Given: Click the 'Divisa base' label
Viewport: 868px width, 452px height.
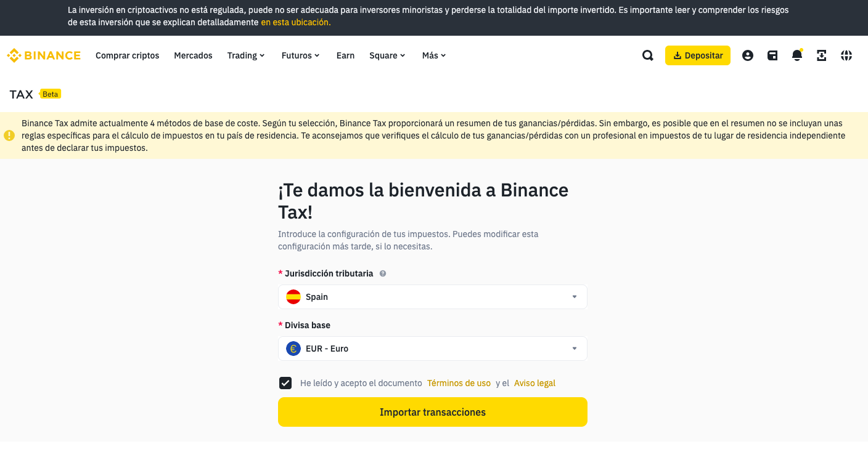Looking at the screenshot, I should coord(308,325).
